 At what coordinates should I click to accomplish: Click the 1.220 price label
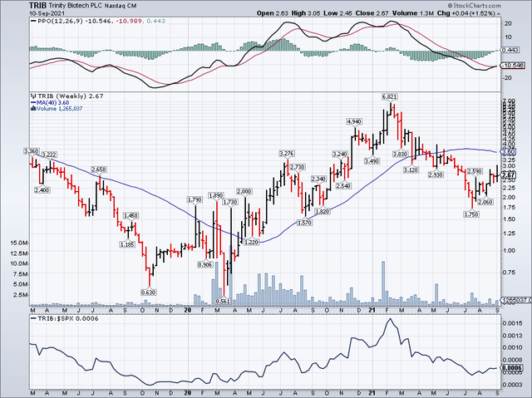[251, 242]
